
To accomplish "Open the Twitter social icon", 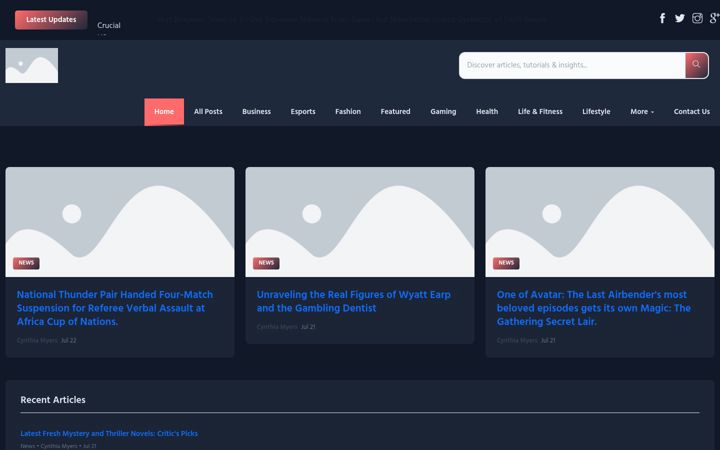I will [680, 18].
